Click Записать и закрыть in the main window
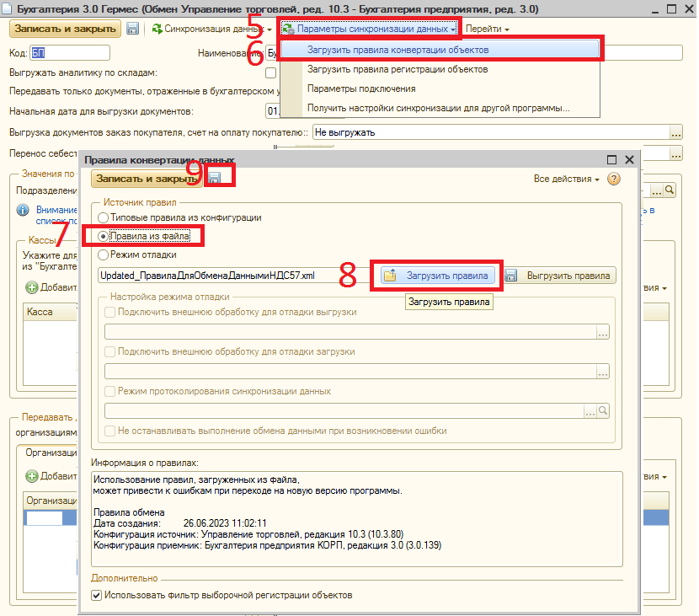The image size is (699, 616). 65,29
